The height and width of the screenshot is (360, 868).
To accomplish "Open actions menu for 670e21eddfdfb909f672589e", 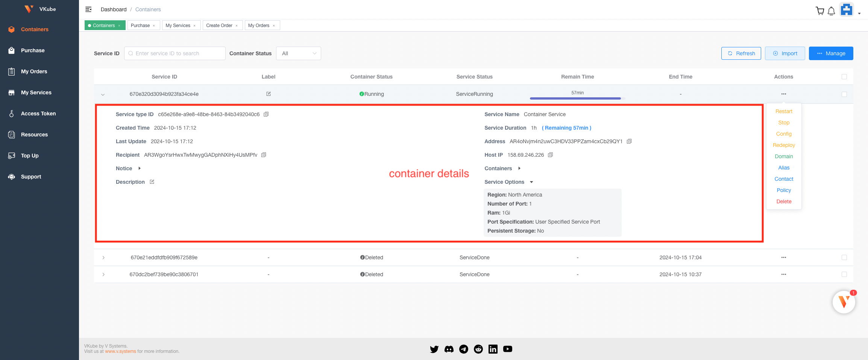I will 784,257.
